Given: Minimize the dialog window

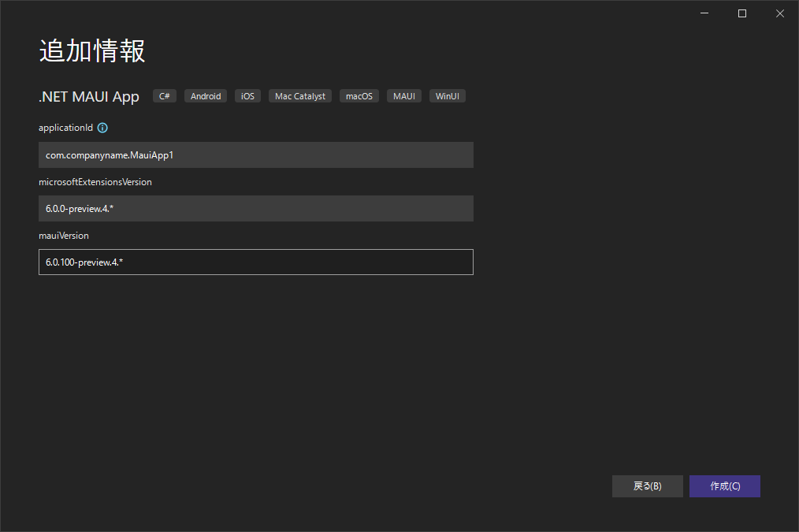Looking at the screenshot, I should click(704, 13).
